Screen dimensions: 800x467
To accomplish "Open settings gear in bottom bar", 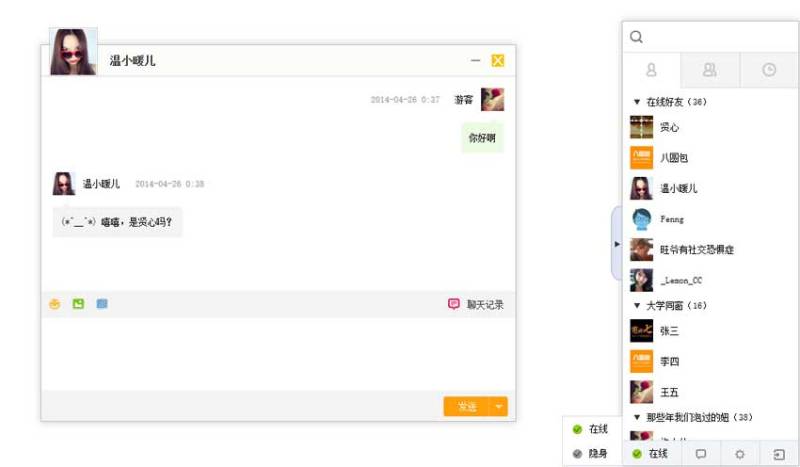I will (x=740, y=454).
